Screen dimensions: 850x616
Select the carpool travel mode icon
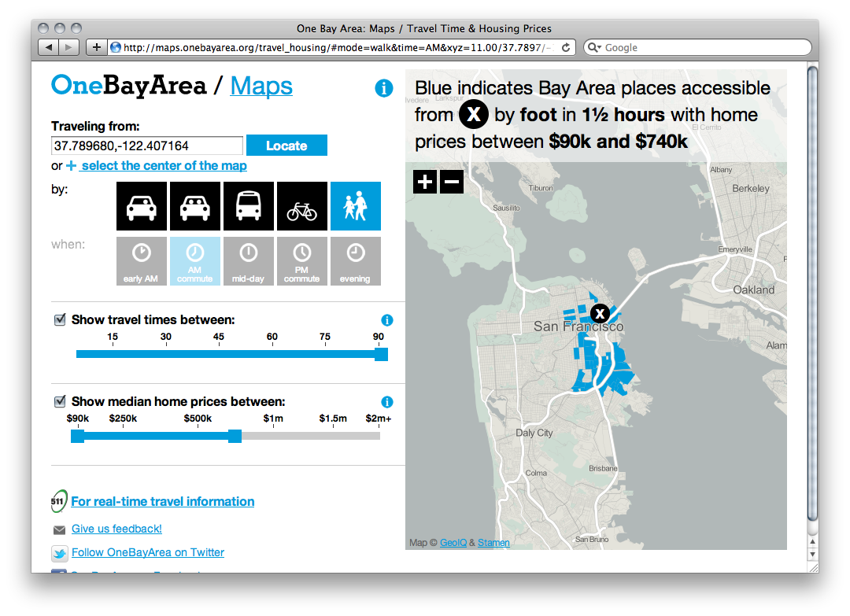coord(195,205)
